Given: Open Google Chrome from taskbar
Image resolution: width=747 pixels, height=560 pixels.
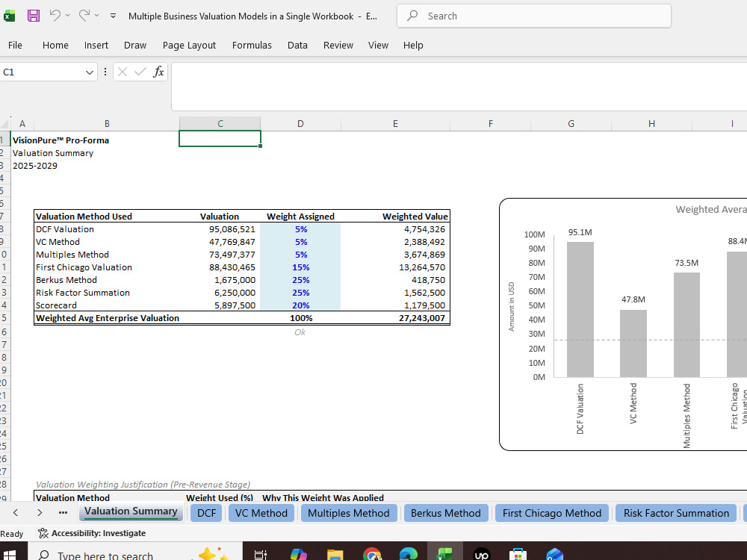Looking at the screenshot, I should (372, 554).
